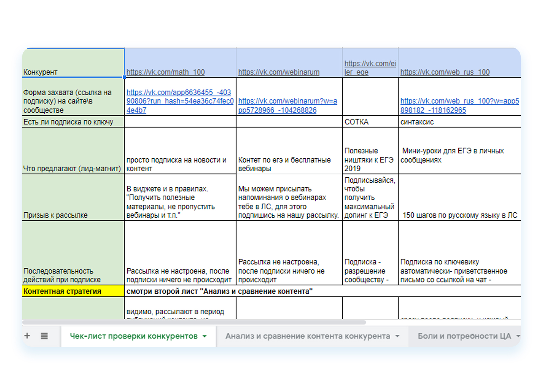Expand Боли и потребности ЦА tab arrow
Image resolution: width=540 pixels, height=392 pixels.
tap(518, 336)
